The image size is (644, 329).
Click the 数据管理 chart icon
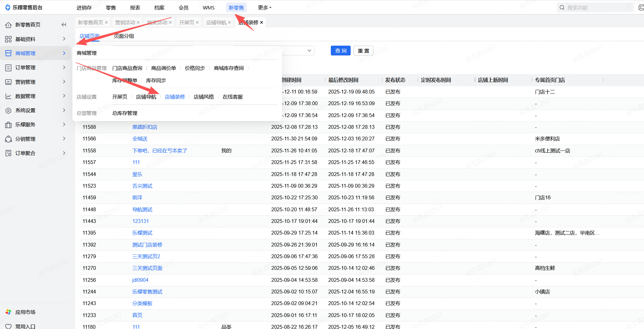click(8, 96)
